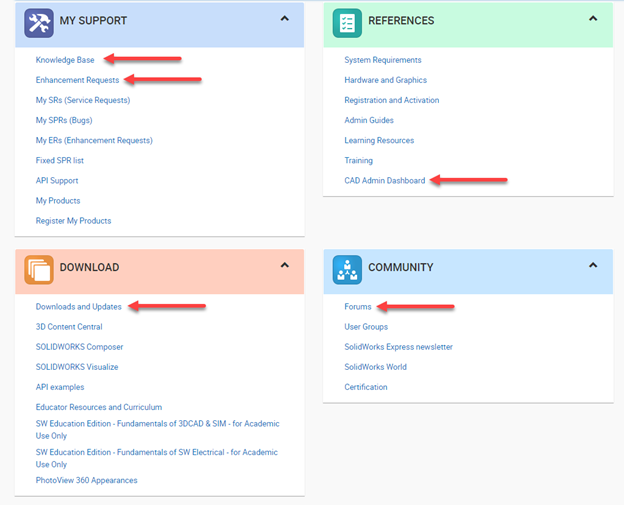Open My SPRs (Bugs) link
The width and height of the screenshot is (624, 505).
click(64, 120)
